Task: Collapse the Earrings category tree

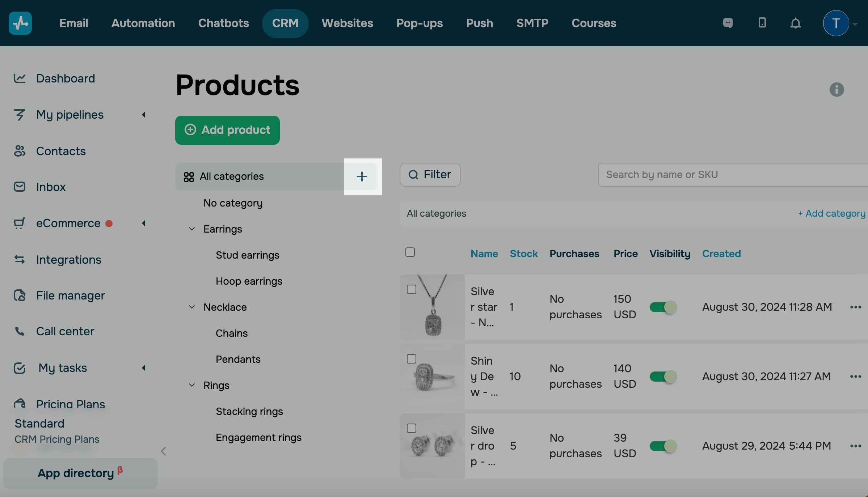Action: [x=192, y=229]
